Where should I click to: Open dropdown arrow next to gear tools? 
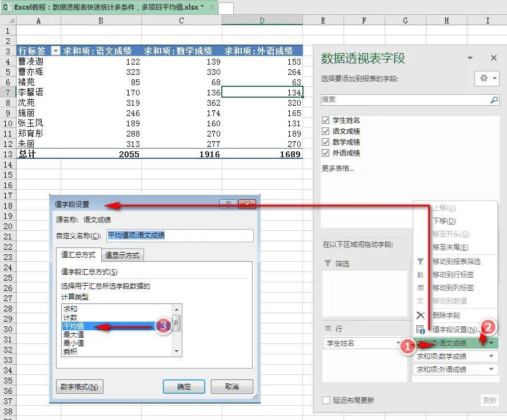494,78
